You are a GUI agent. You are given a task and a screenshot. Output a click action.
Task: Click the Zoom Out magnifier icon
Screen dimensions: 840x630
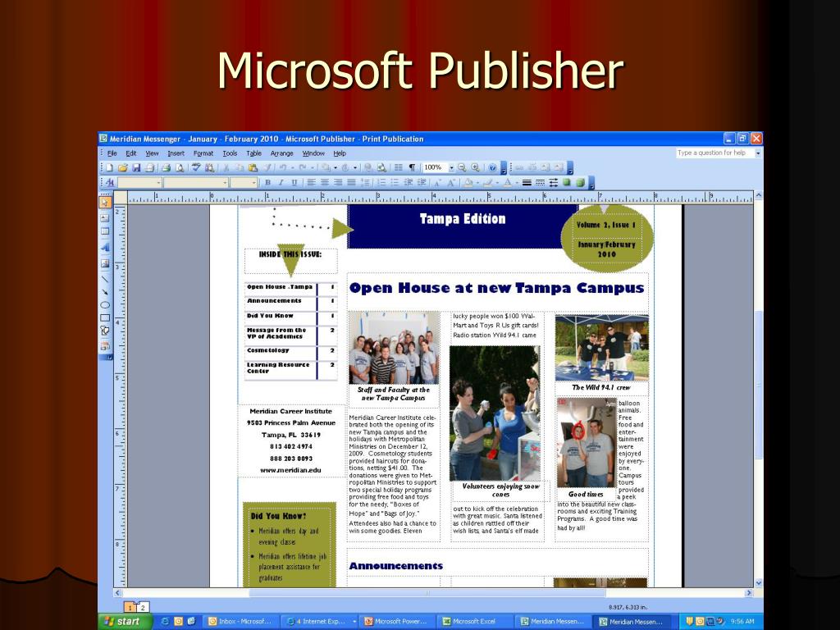(x=462, y=167)
